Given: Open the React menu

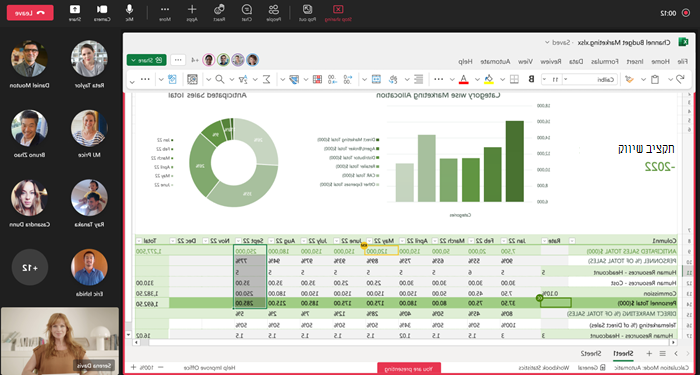Looking at the screenshot, I should tap(219, 12).
